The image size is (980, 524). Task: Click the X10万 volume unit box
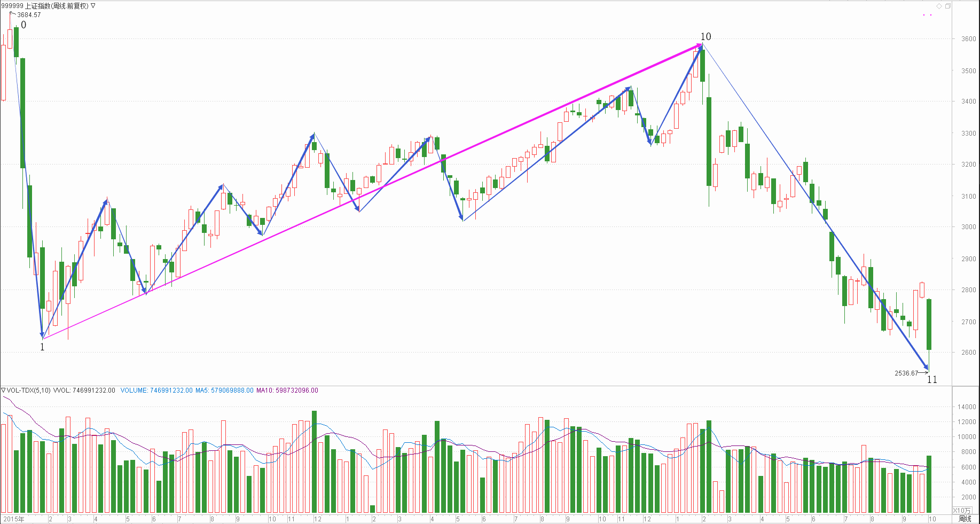click(x=962, y=511)
